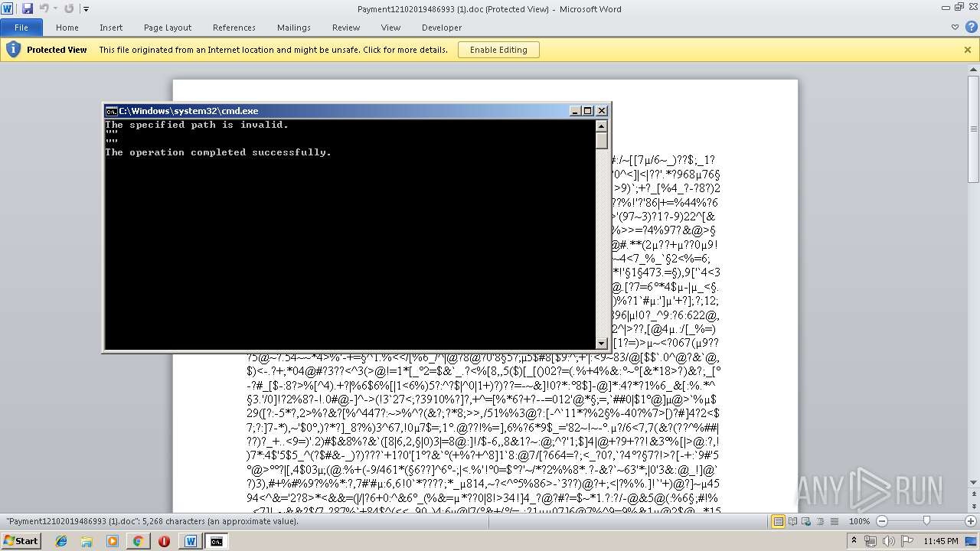Click the Protected View shield icon
This screenshot has height=551, width=980.
pos(13,50)
